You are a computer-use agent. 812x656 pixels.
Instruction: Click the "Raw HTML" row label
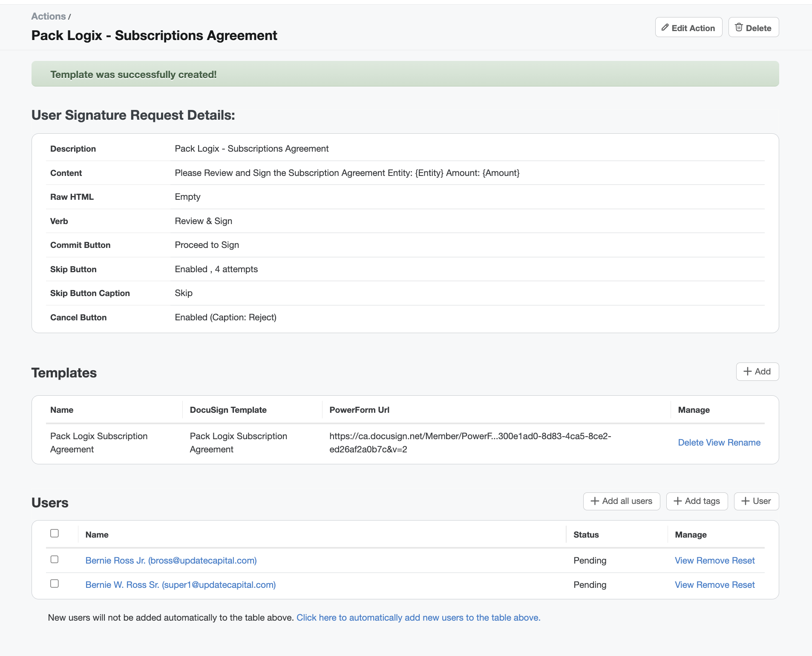[x=72, y=197]
